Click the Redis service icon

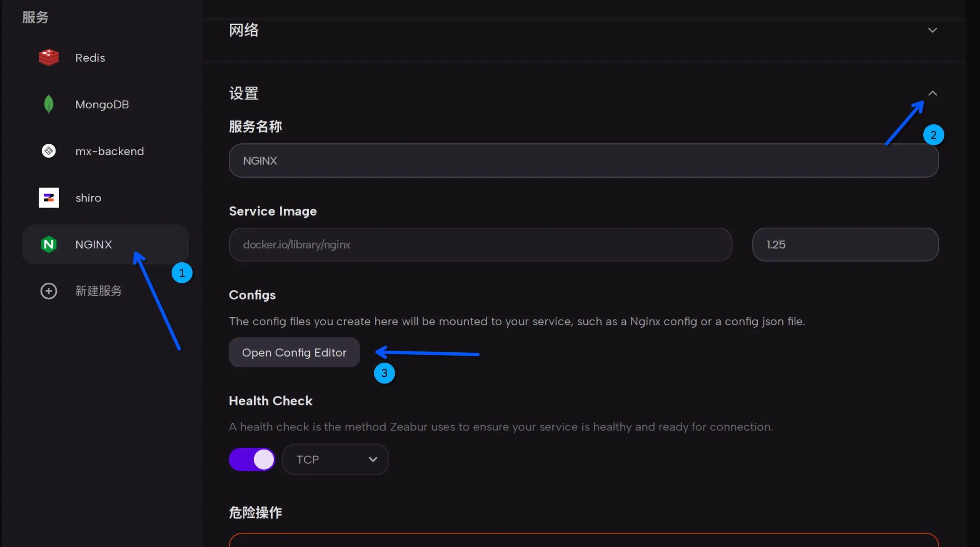(48, 58)
